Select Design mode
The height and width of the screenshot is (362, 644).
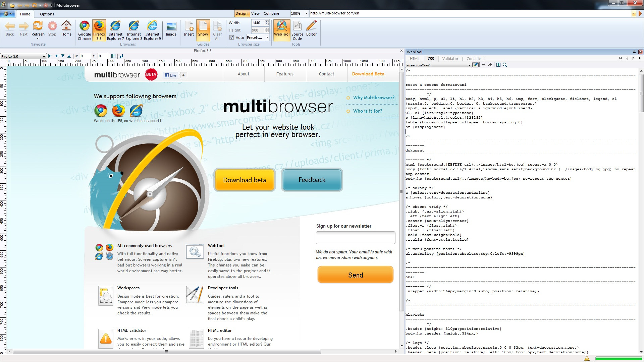(x=241, y=13)
